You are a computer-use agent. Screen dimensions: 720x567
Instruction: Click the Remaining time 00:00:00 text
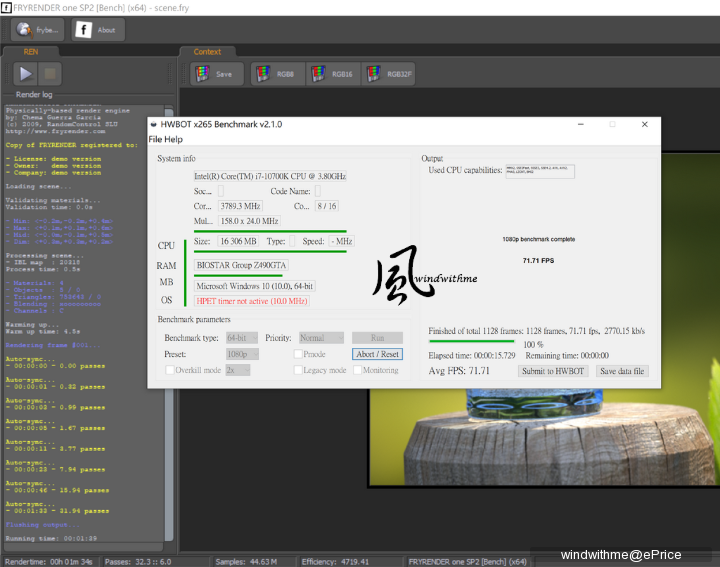pyautogui.click(x=567, y=355)
